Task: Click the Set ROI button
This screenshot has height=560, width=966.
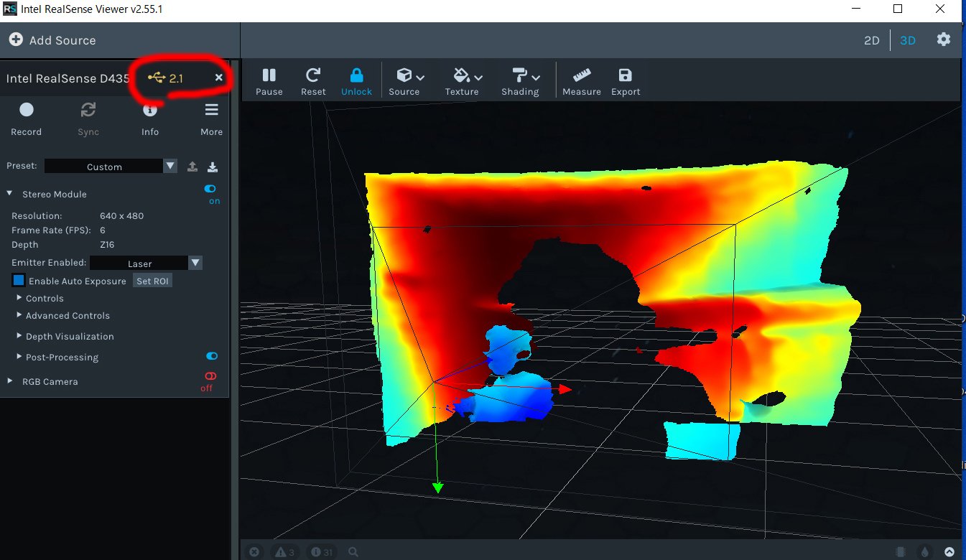Action: point(153,281)
